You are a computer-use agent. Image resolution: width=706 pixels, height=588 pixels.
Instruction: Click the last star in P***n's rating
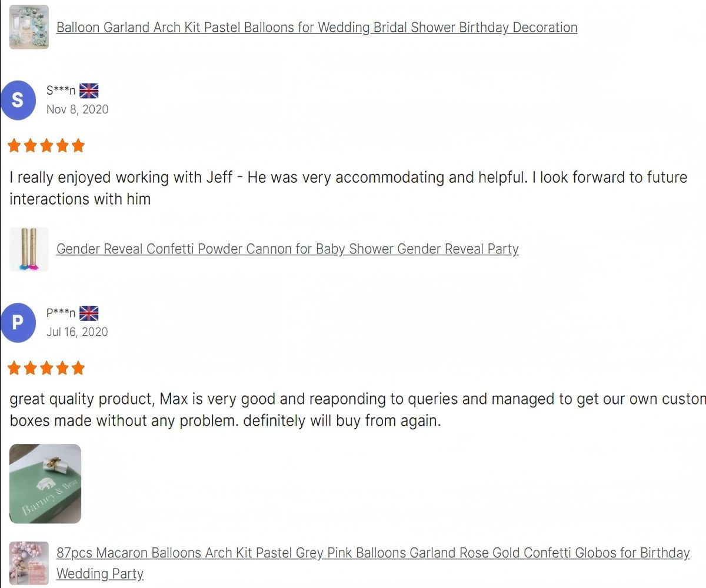coord(78,369)
